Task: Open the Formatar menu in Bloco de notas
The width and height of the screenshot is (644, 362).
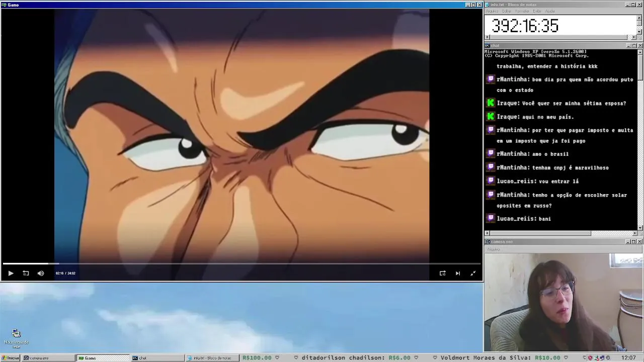Action: pos(522,11)
